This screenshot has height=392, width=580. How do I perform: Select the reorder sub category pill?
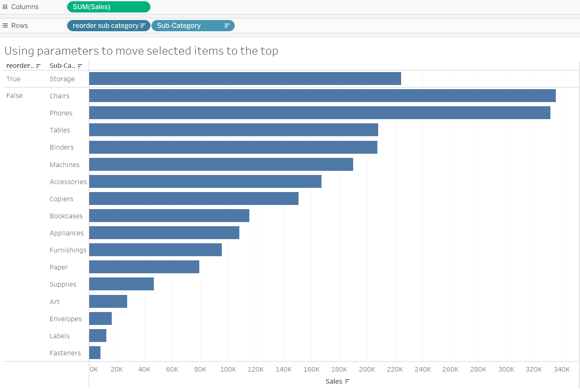pos(108,26)
